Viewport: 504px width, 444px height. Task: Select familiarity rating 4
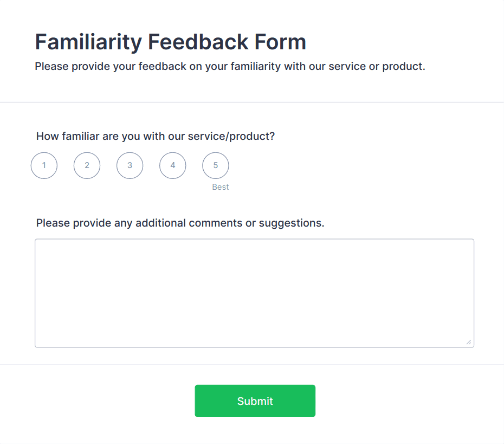pos(172,165)
